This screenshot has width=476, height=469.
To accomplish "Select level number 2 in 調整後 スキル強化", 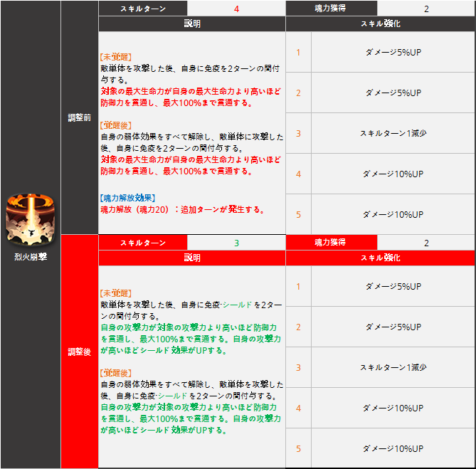I will click(x=298, y=327).
